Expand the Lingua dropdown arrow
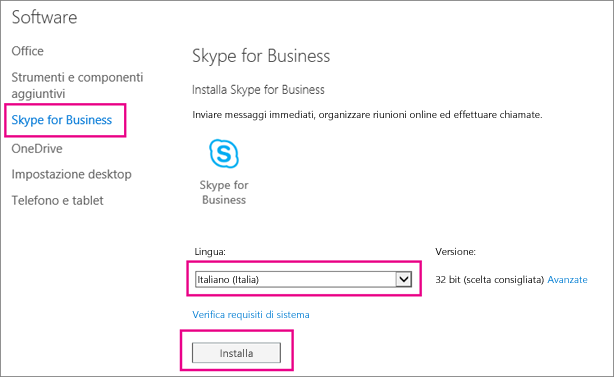Viewport: 614px width, 377px height. pos(403,280)
